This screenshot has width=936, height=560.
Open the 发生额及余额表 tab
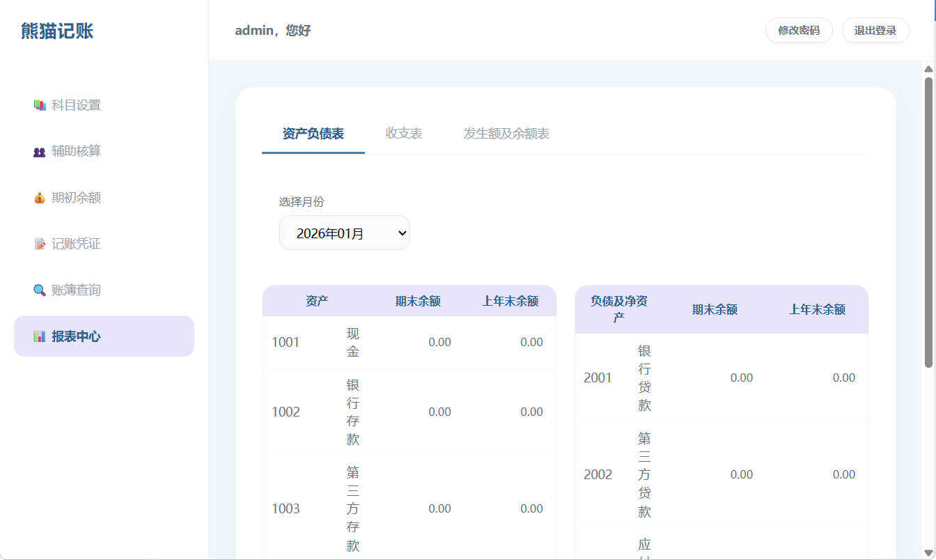pos(506,133)
